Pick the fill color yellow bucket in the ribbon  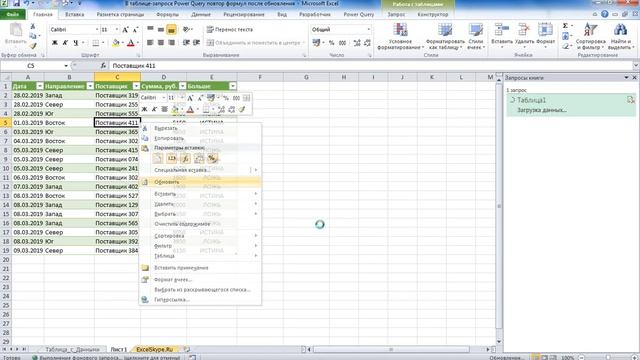[x=116, y=42]
